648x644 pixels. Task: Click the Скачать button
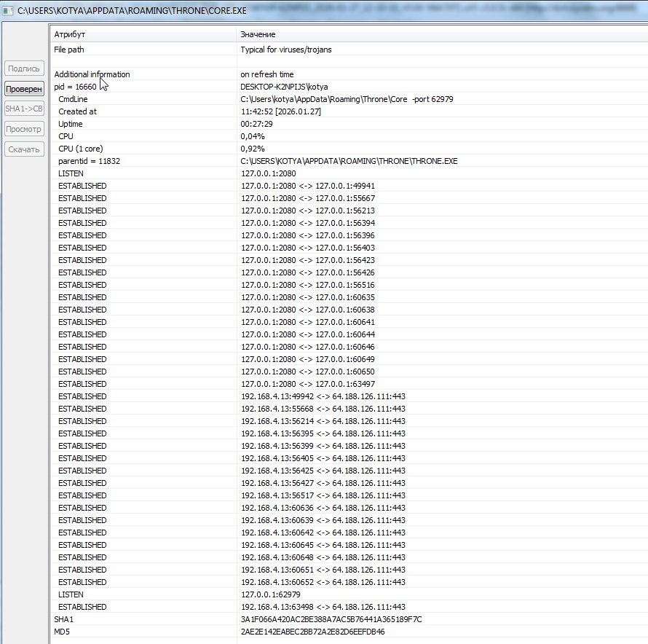point(24,149)
